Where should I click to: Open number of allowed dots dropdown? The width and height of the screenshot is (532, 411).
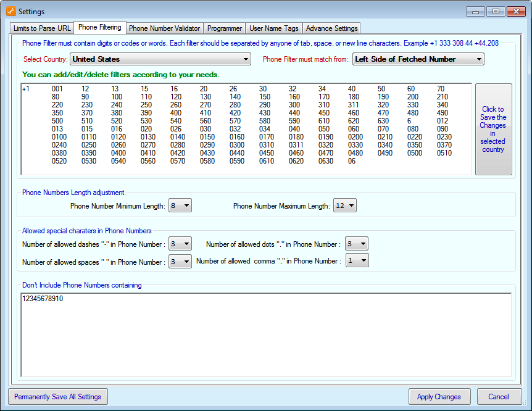coord(357,244)
